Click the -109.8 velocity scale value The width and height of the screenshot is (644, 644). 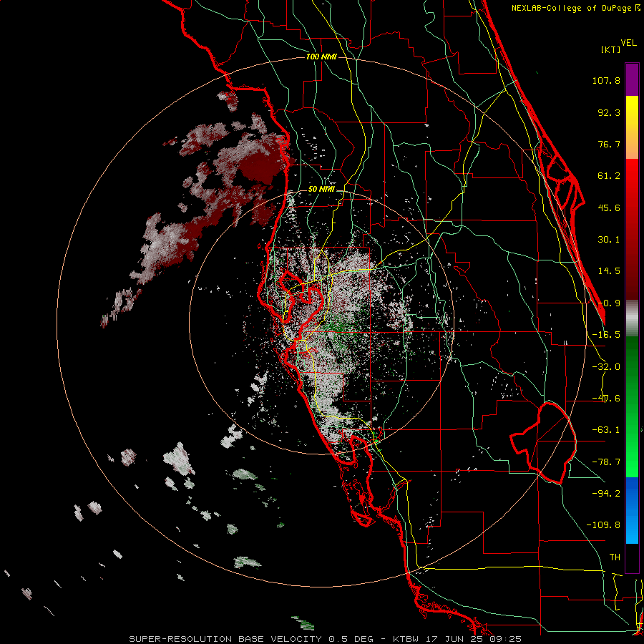pos(603,525)
